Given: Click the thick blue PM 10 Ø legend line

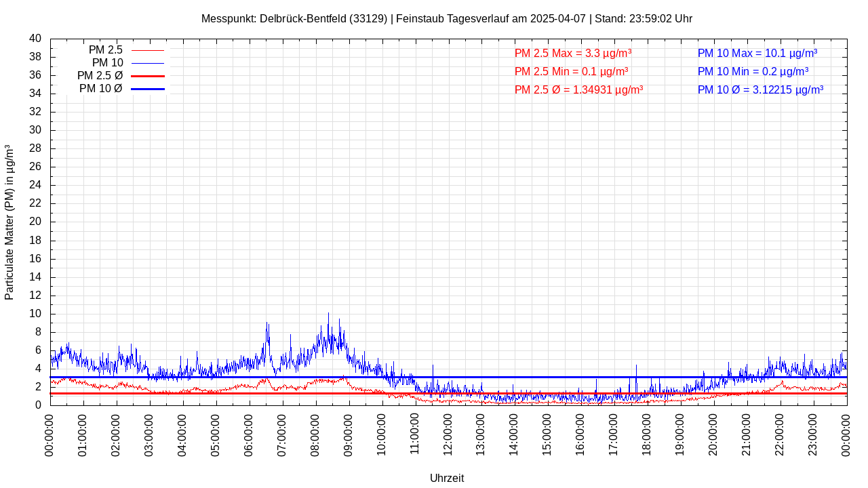Looking at the screenshot, I should 147,89.
